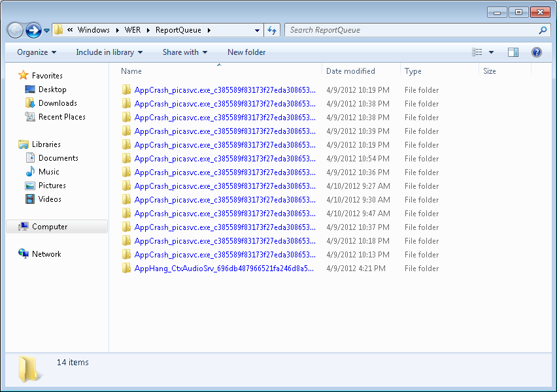Select Network in the navigation pane

click(x=46, y=254)
